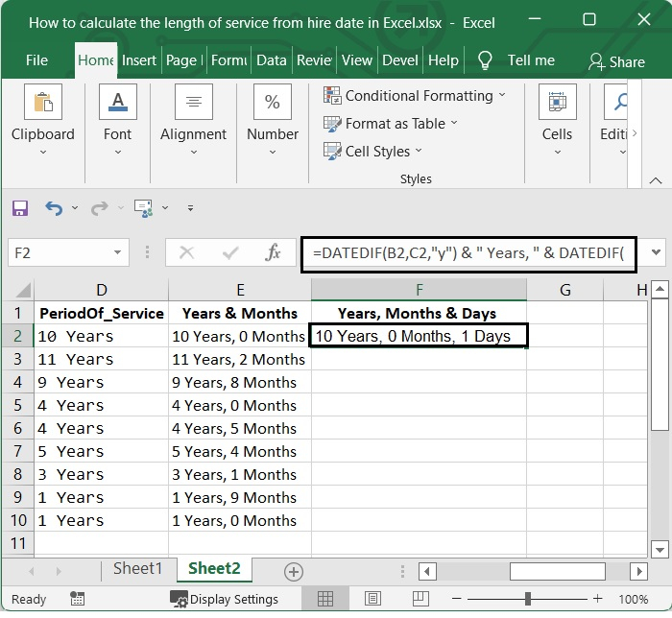
Task: Expand the formula bar
Action: coord(657,253)
